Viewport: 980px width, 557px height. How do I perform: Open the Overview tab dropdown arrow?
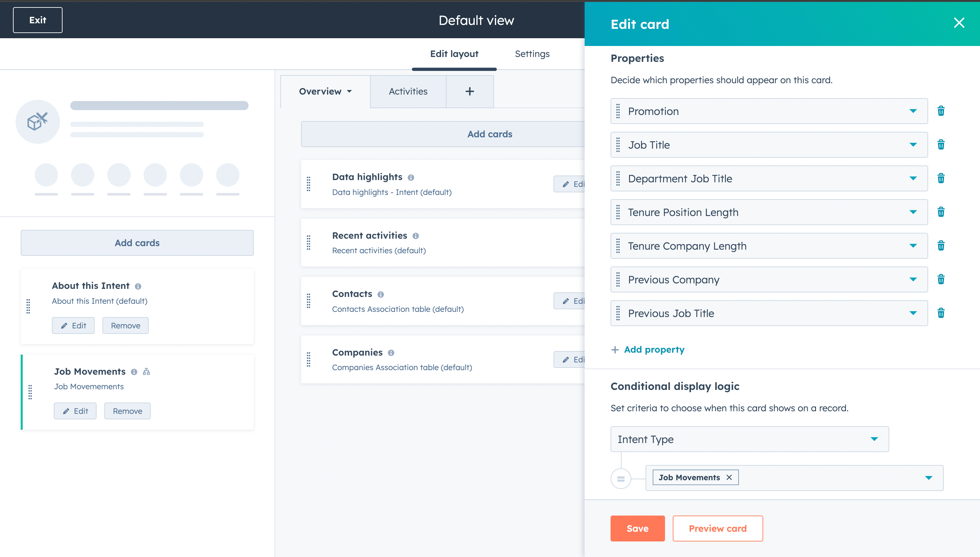coord(349,91)
